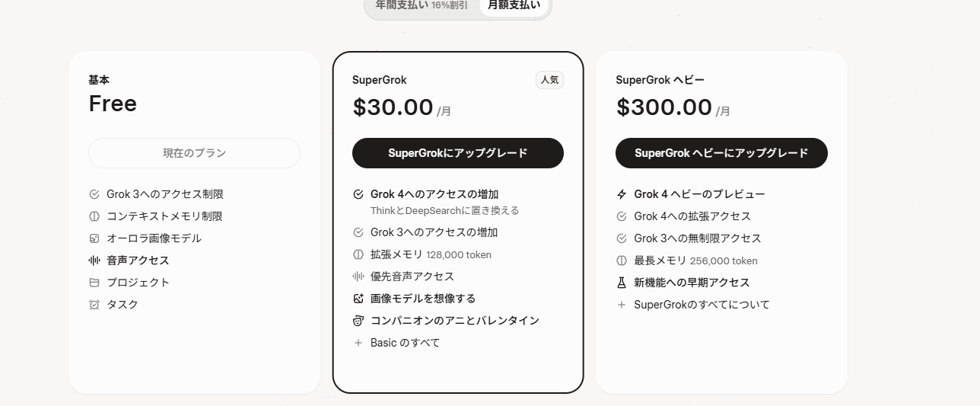Image resolution: width=980 pixels, height=406 pixels.
Task: Click the 人気 badge on SuperGrok
Action: [549, 80]
